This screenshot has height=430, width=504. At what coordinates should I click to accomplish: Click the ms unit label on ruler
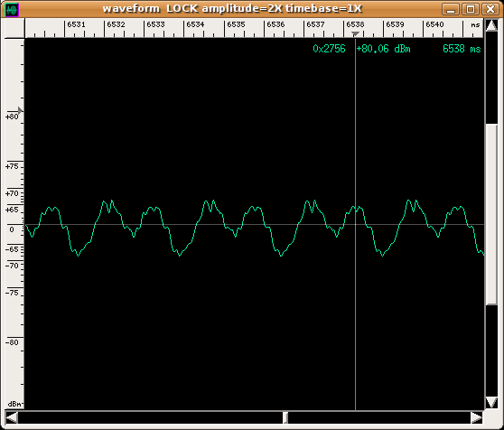coord(475,25)
